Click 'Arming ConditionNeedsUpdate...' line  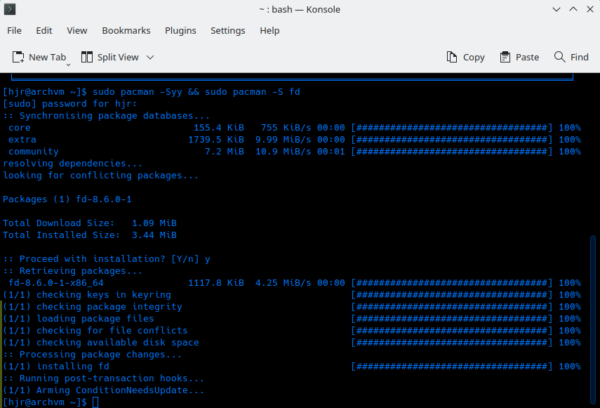point(103,390)
